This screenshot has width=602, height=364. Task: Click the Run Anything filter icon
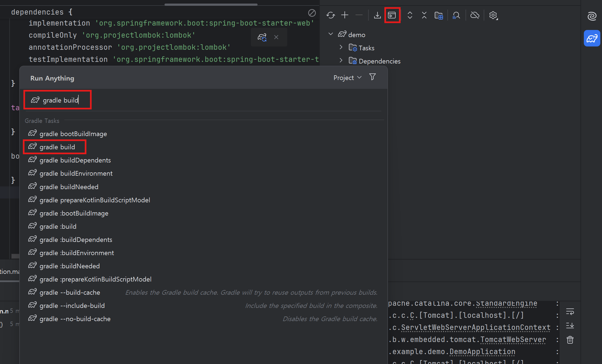tap(372, 77)
